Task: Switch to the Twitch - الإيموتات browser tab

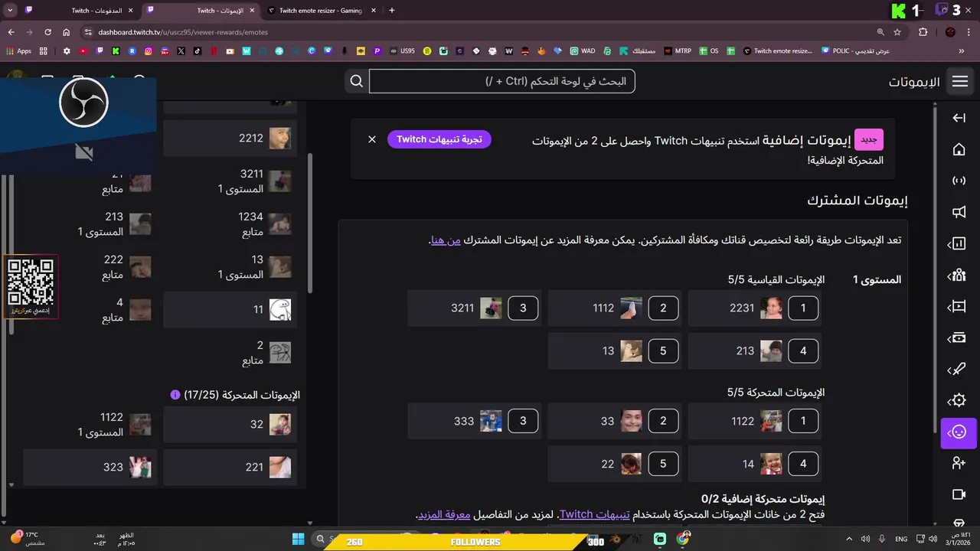Action: [x=201, y=11]
